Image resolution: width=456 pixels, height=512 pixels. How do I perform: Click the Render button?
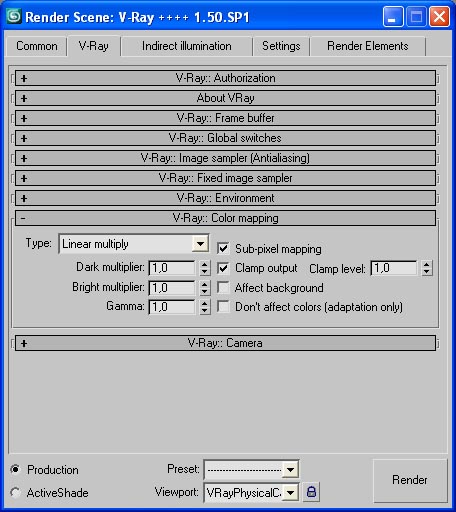[x=410, y=480]
